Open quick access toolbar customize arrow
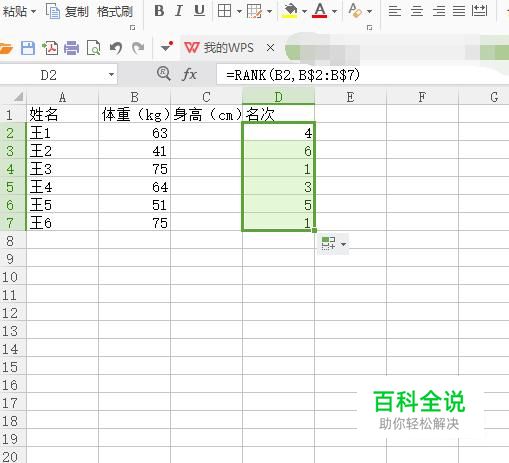Image resolution: width=509 pixels, height=463 pixels. pyautogui.click(x=167, y=47)
